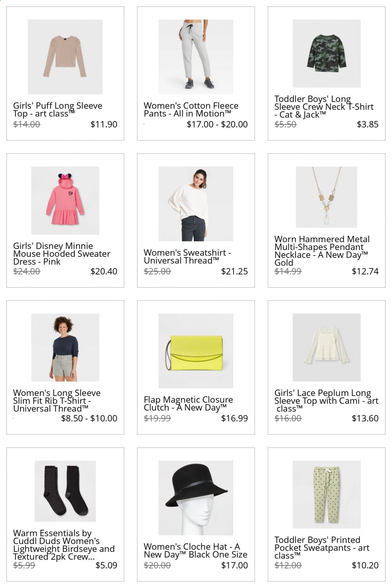Click the Flap Magnetic Closure Clutch title
The height and width of the screenshot is (588, 392).
pos(188,404)
